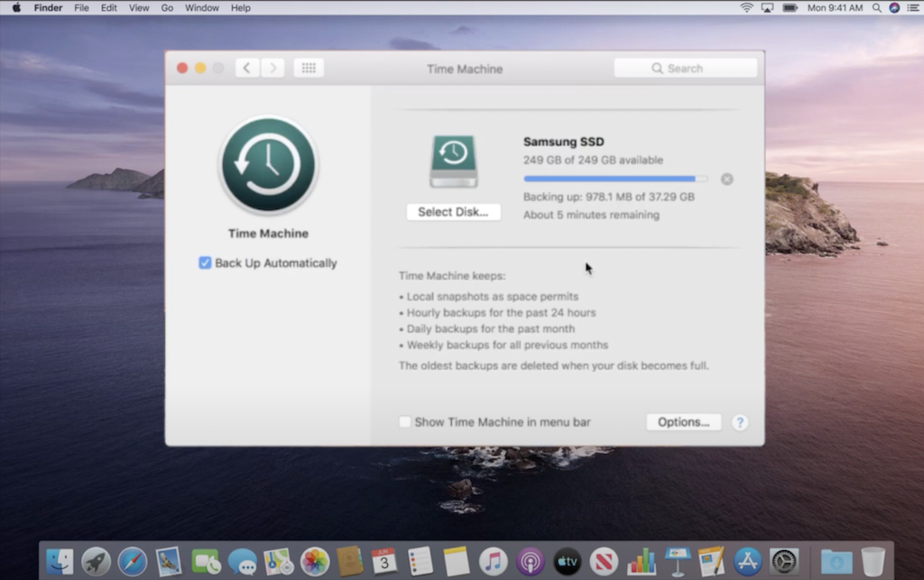Screen dimensions: 924x580
Task: Launch Safari from the Dock
Action: point(133,561)
